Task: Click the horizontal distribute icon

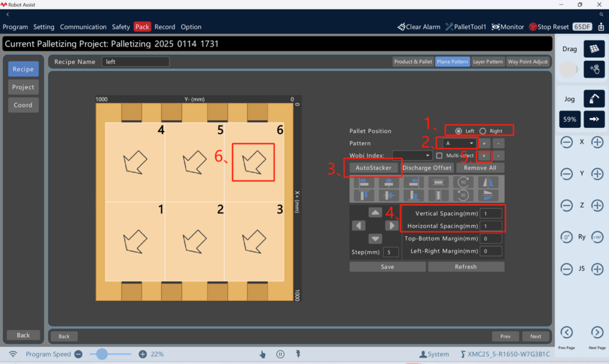Action: tap(438, 182)
